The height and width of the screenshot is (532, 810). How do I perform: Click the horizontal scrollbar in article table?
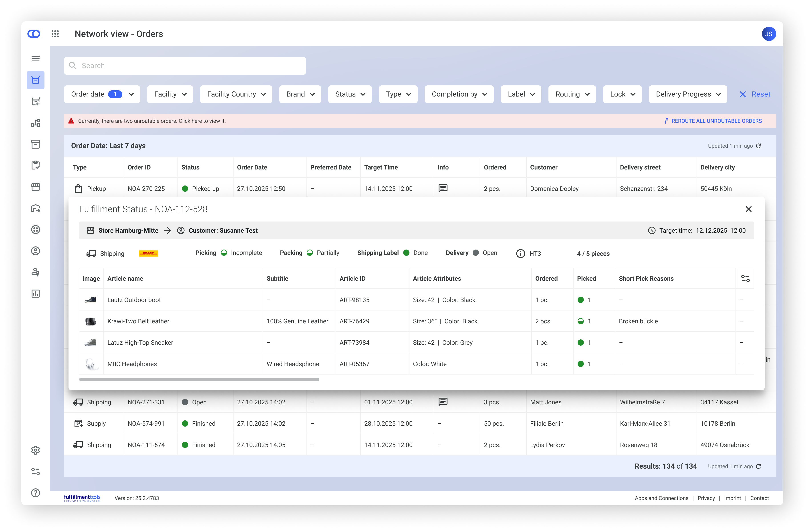pyautogui.click(x=199, y=379)
